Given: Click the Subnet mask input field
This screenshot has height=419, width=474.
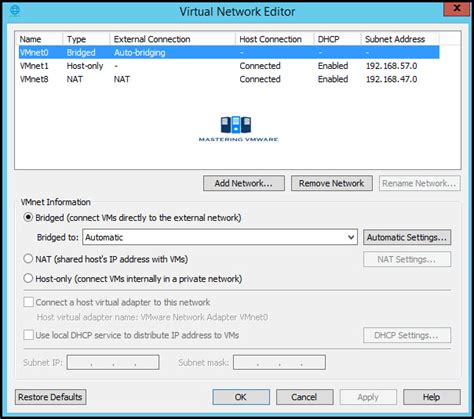Looking at the screenshot, I should point(279,362).
